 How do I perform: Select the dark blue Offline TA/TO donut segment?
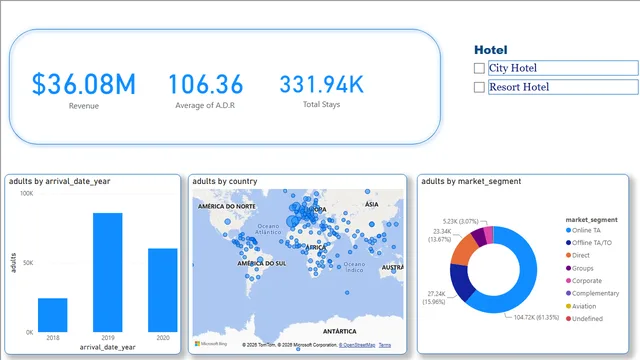coord(461,282)
